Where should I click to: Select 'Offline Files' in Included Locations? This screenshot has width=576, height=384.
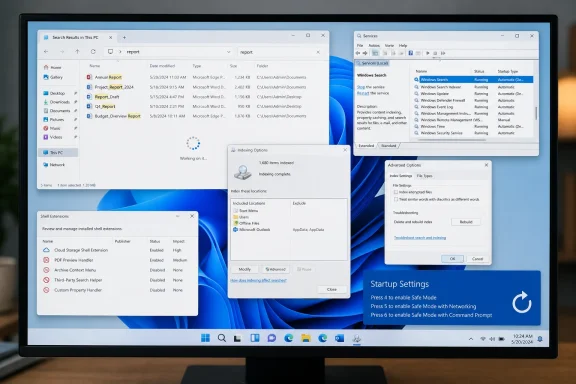click(x=246, y=223)
